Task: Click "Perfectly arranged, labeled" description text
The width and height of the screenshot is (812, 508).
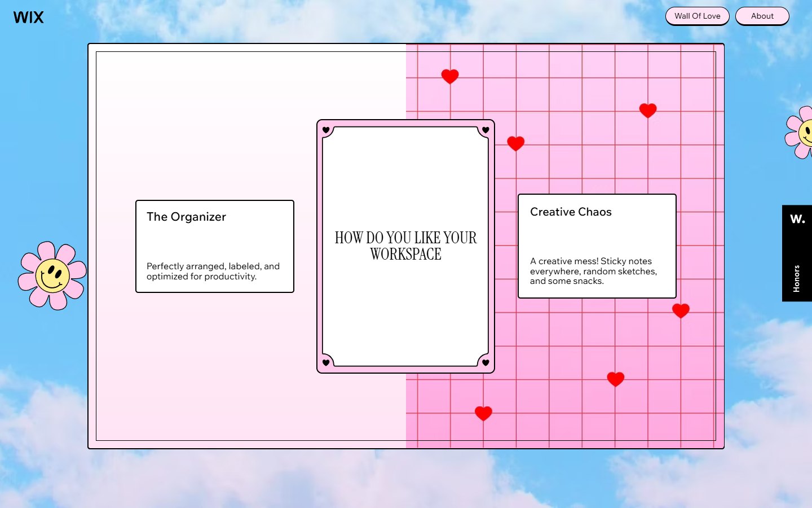Action: [213, 271]
